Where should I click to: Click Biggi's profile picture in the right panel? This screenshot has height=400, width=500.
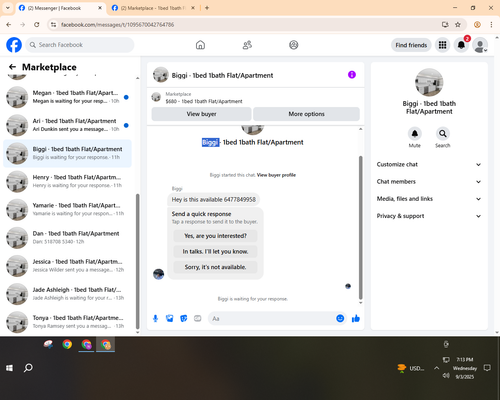[429, 82]
